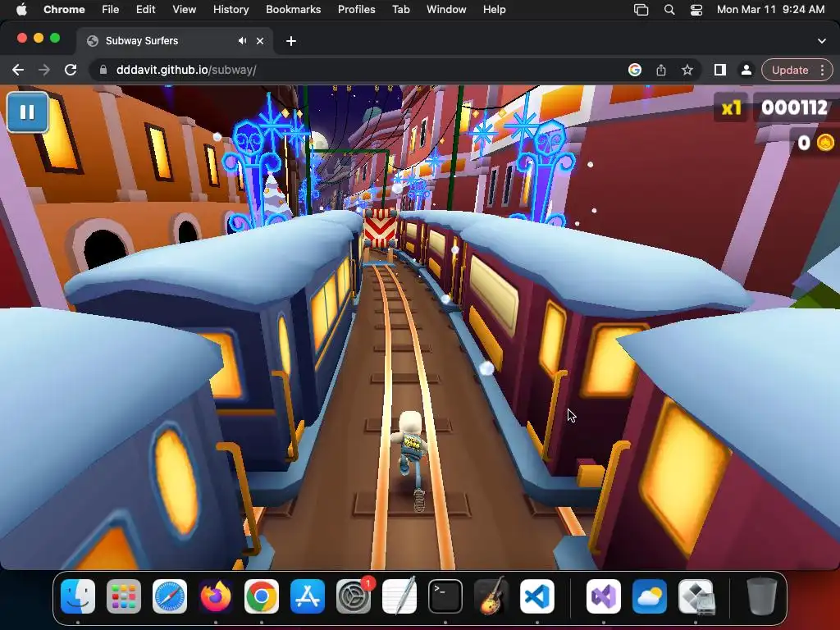Open the Help menu
The height and width of the screenshot is (630, 840).
[494, 9]
